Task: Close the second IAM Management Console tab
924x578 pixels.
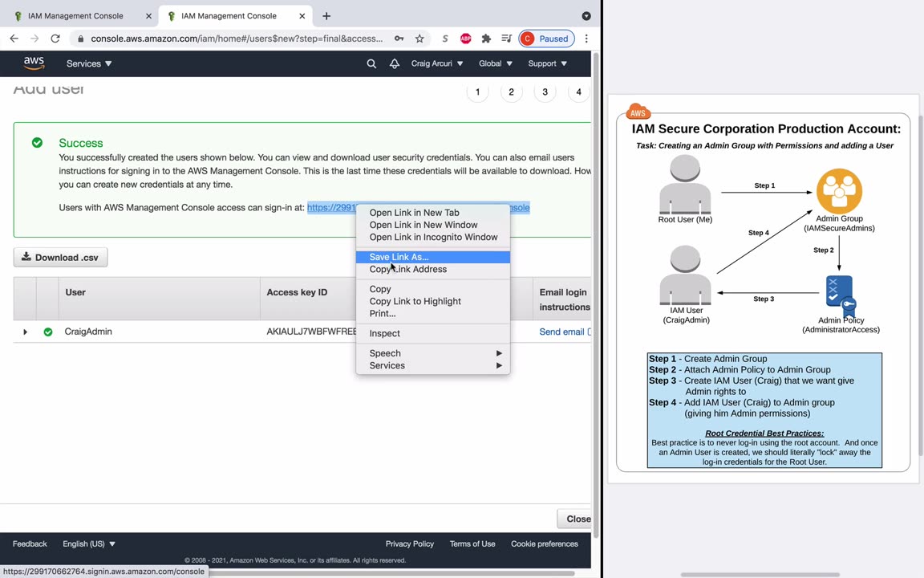Action: click(302, 16)
